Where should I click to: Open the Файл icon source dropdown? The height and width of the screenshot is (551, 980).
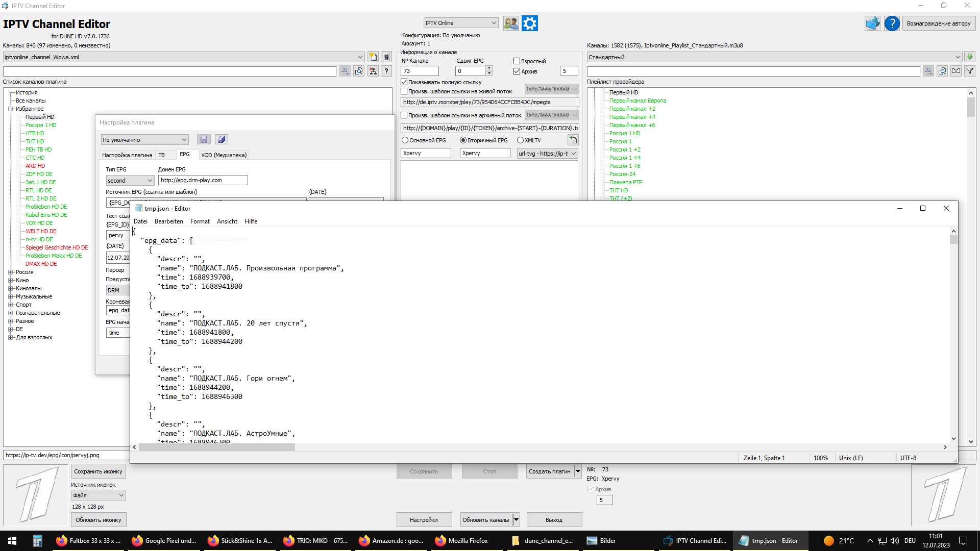click(98, 495)
